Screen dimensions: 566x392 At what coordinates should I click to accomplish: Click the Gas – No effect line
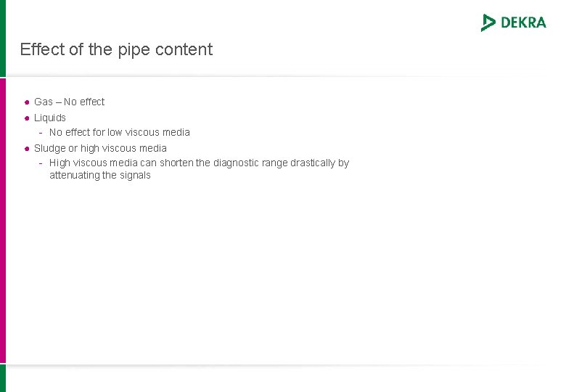(x=70, y=102)
